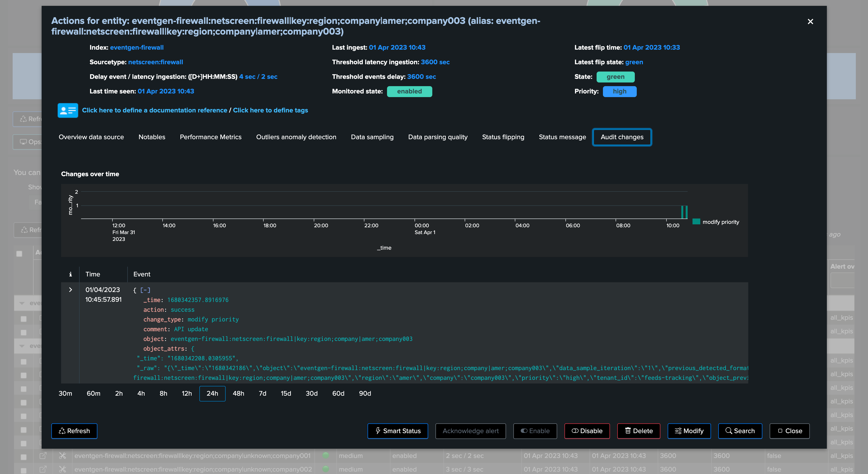Check the select-all checkbox in background table header
Image resolution: width=868 pixels, height=474 pixels.
point(19,254)
